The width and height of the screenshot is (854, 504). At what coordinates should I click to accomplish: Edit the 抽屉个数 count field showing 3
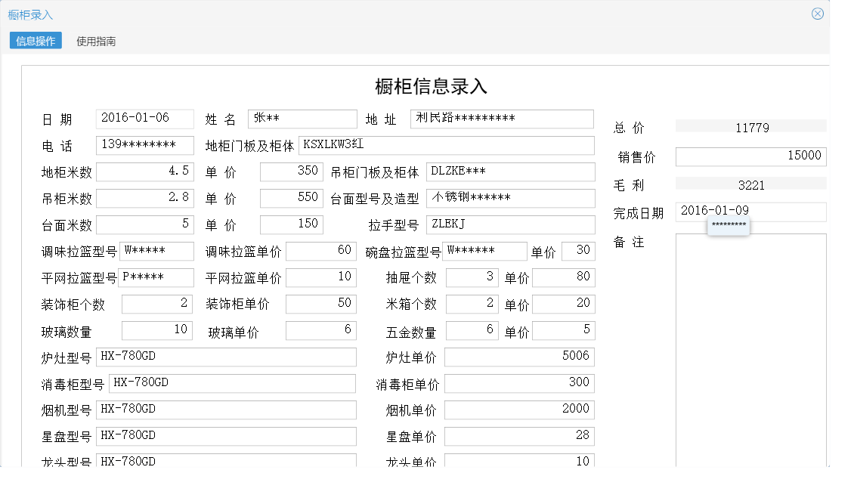pos(472,277)
